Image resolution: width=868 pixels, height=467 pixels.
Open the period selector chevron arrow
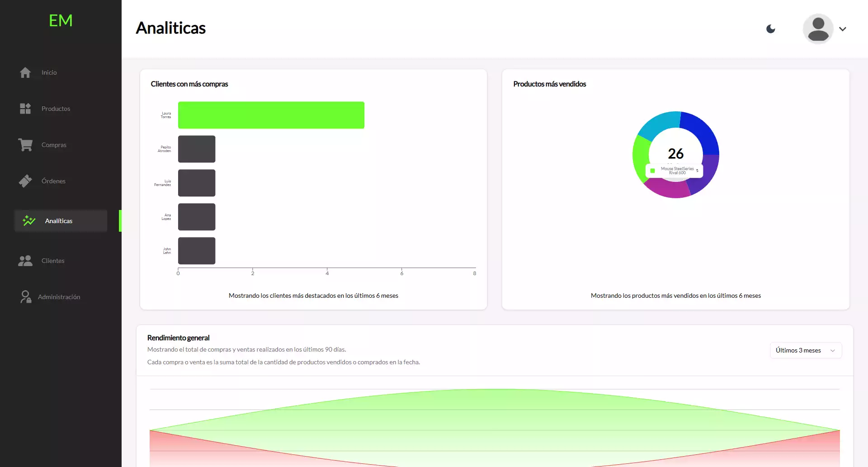[x=832, y=350]
